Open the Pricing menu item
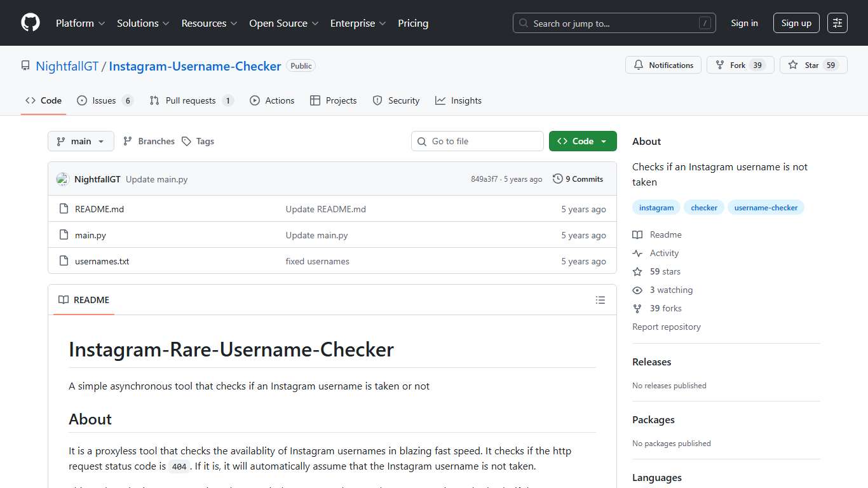Screen dimensions: 868x488 click(x=413, y=23)
